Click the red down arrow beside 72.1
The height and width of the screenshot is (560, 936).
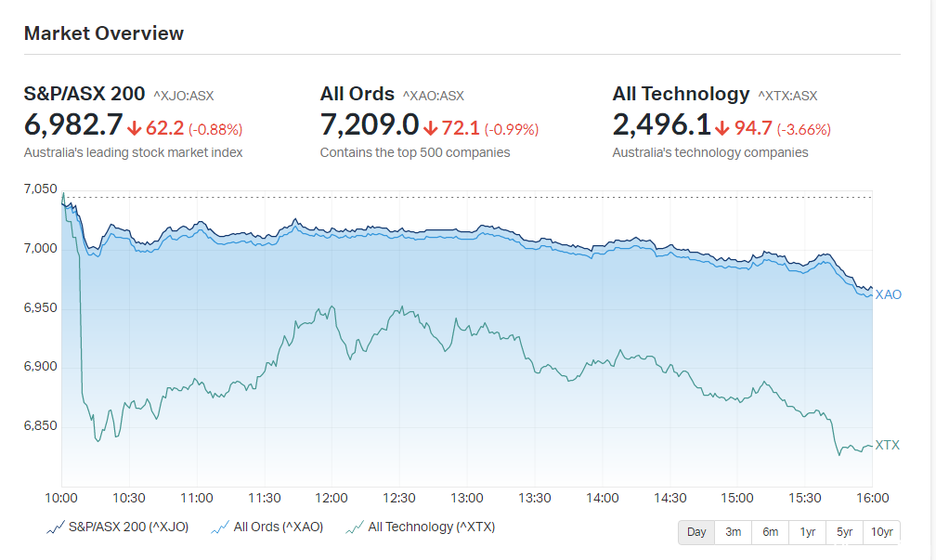431,128
